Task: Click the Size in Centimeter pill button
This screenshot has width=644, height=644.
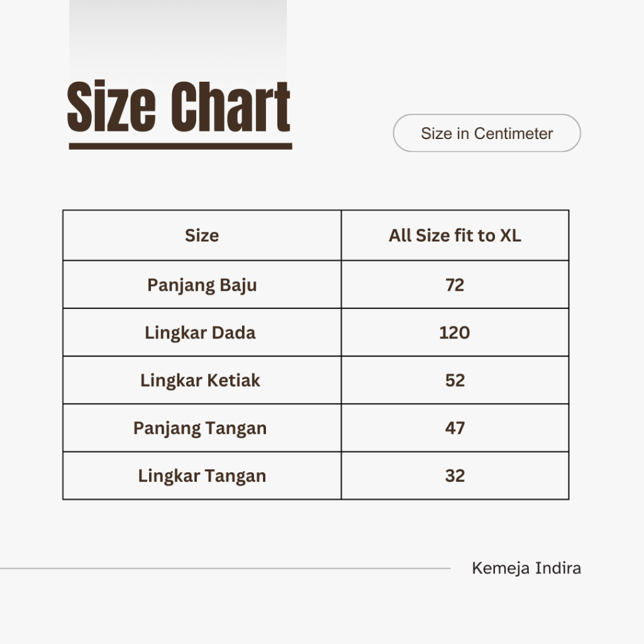Action: 486,133
